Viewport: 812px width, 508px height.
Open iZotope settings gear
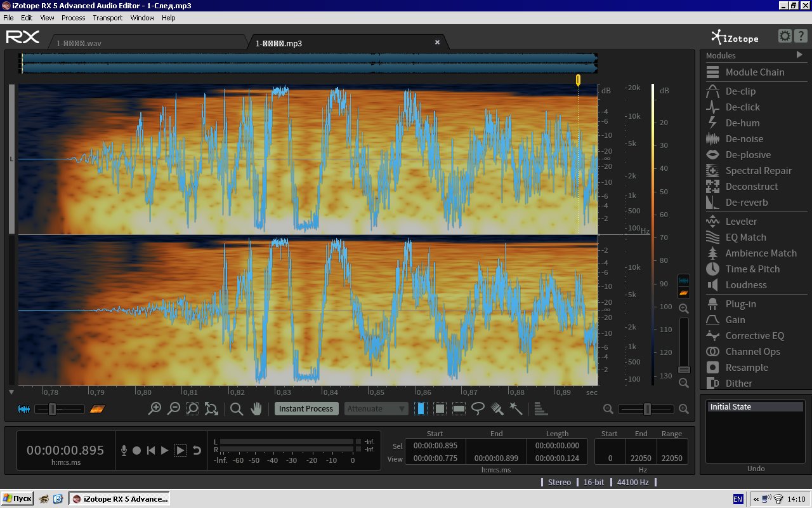pos(785,36)
